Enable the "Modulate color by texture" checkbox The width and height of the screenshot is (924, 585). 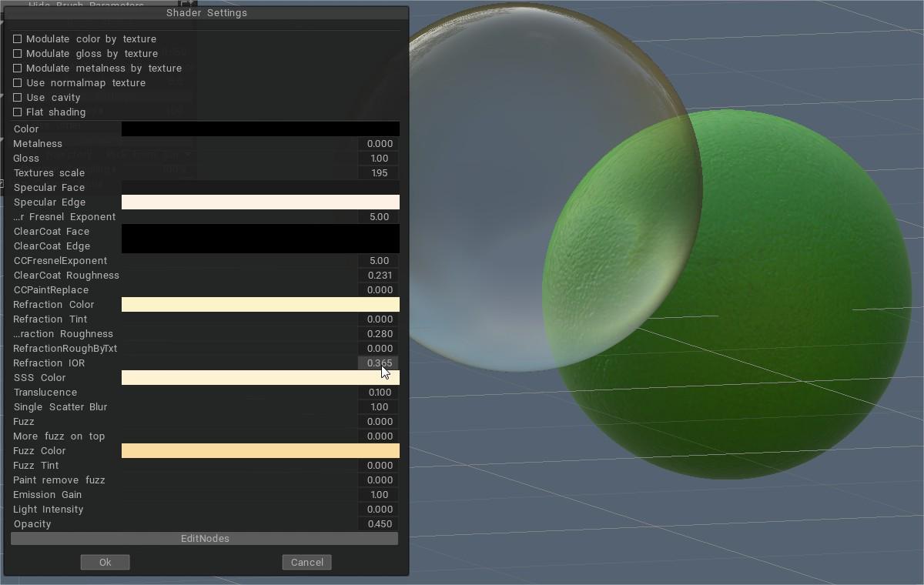pyautogui.click(x=16, y=38)
